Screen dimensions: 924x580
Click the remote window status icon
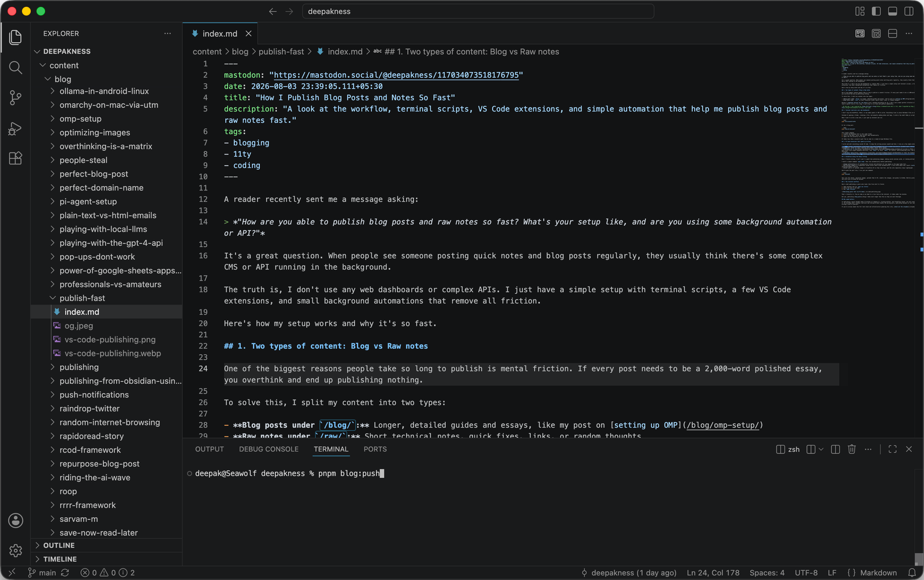(x=12, y=572)
